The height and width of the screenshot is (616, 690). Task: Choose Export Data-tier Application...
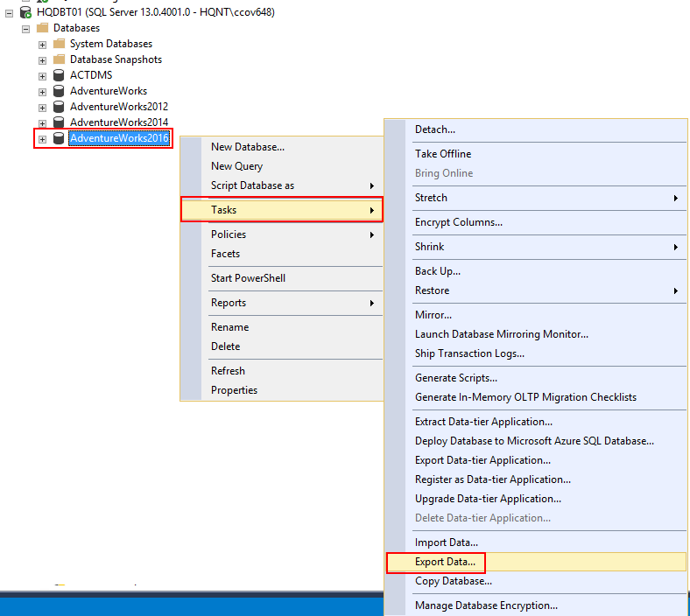536,461
